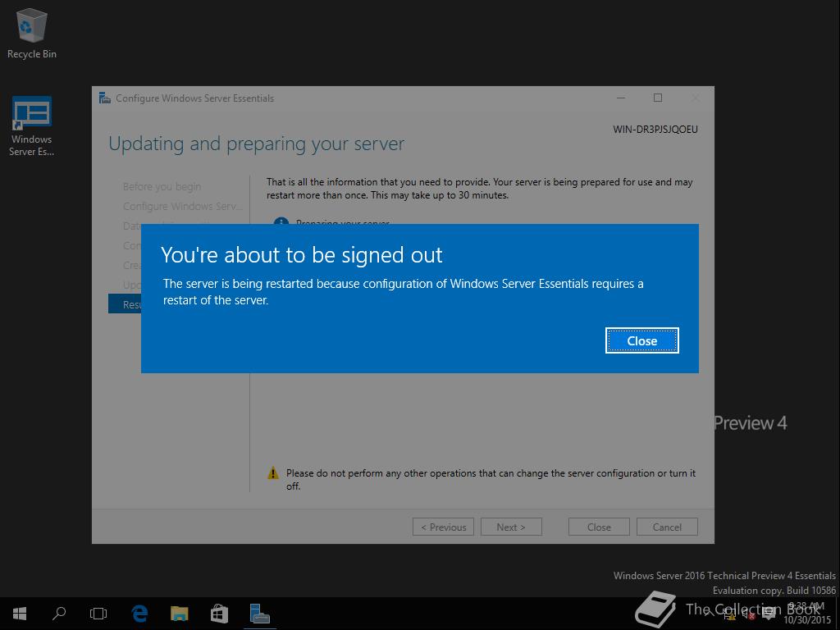Viewport: 840px width, 630px height.
Task: Open Task View from the taskbar
Action: pyautogui.click(x=98, y=614)
